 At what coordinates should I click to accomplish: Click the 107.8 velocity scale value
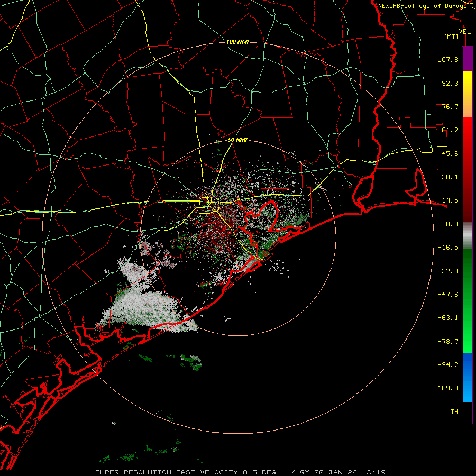click(448, 59)
